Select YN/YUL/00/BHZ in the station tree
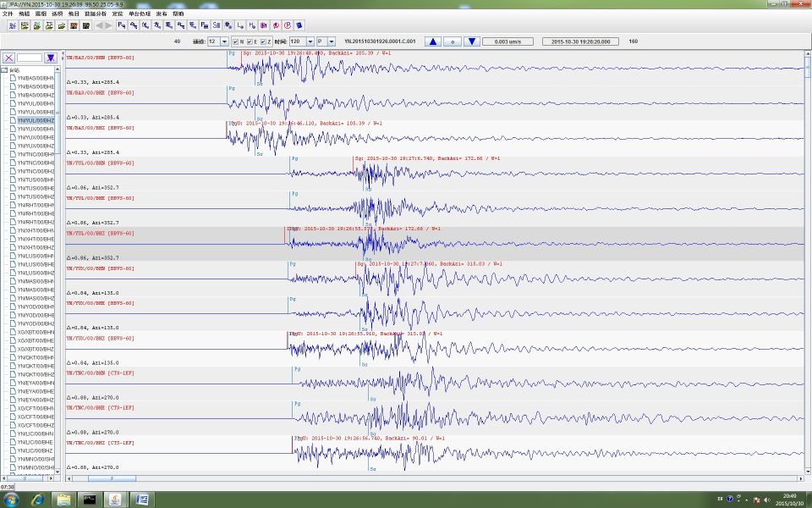 (36, 120)
